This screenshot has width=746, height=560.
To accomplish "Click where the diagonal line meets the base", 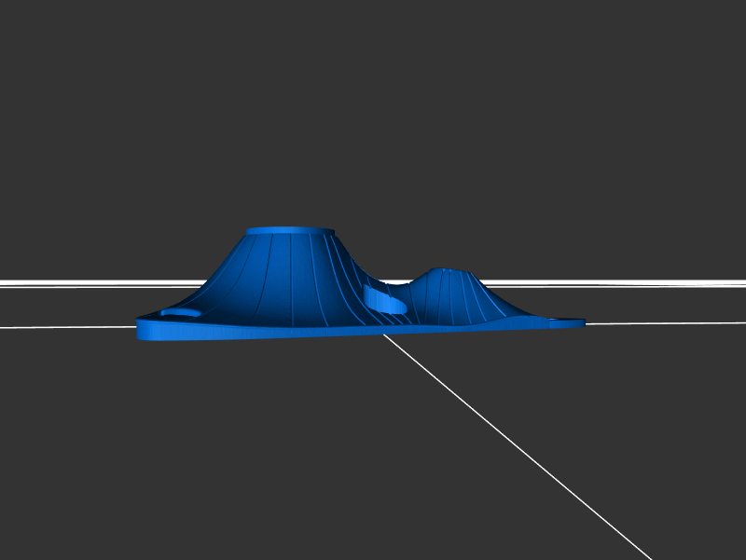I will click(x=385, y=335).
